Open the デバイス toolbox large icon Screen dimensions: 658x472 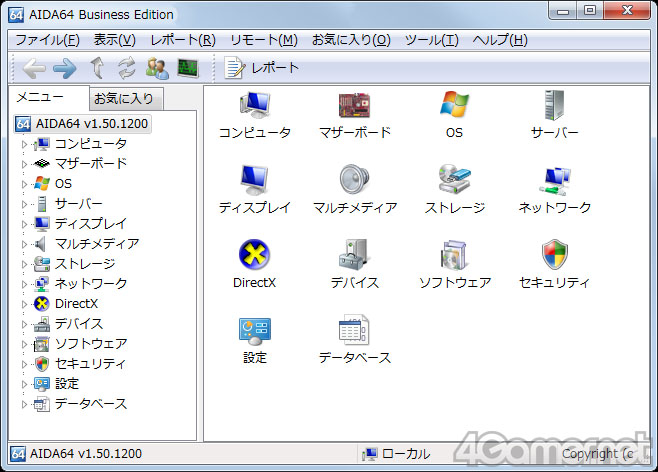pyautogui.click(x=355, y=254)
